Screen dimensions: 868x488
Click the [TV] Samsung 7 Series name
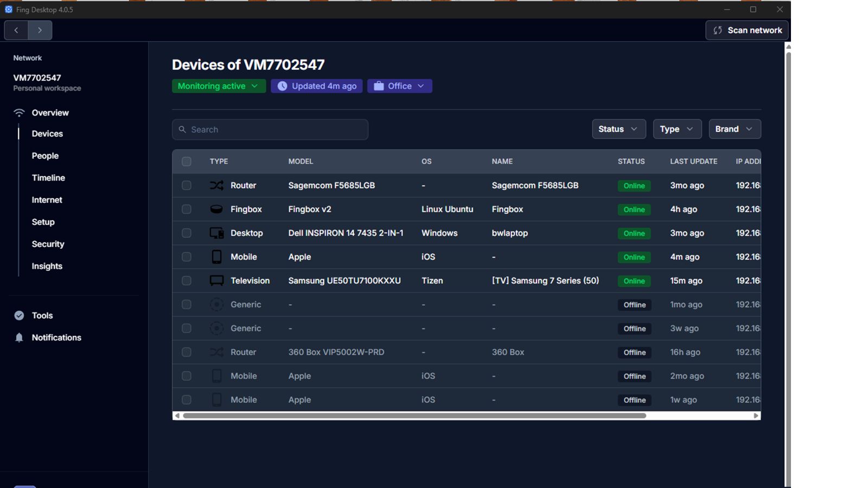point(545,281)
